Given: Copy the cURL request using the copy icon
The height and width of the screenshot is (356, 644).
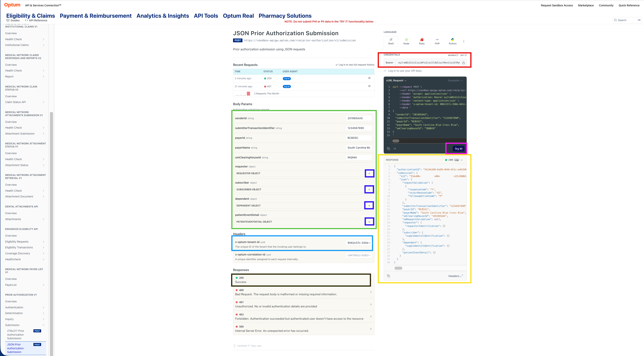Looking at the screenshot, I should (x=388, y=148).
